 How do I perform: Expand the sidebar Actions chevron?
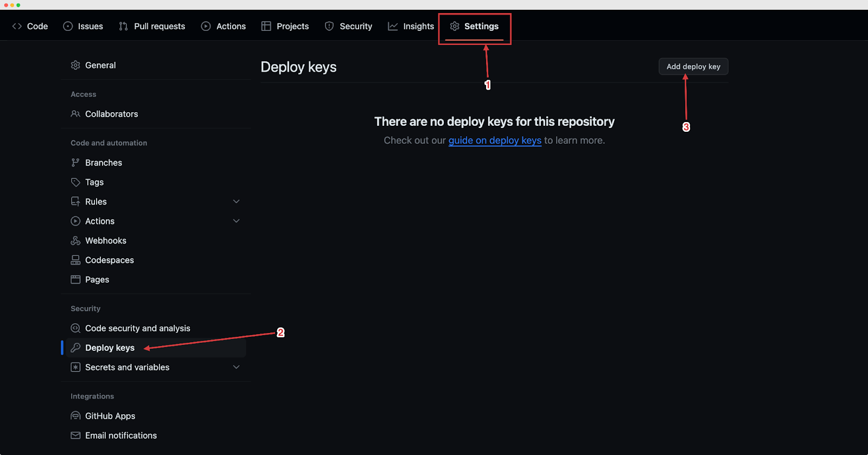pyautogui.click(x=236, y=221)
